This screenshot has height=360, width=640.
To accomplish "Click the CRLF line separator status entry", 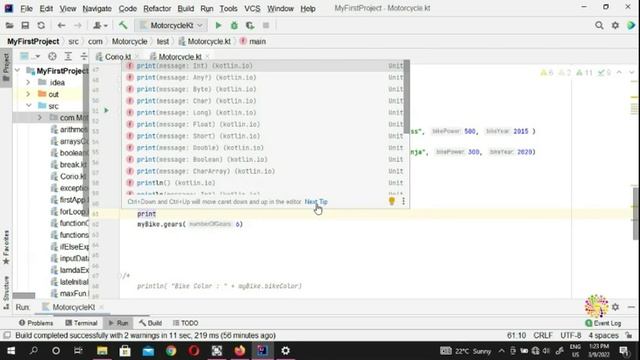I will pos(543,336).
